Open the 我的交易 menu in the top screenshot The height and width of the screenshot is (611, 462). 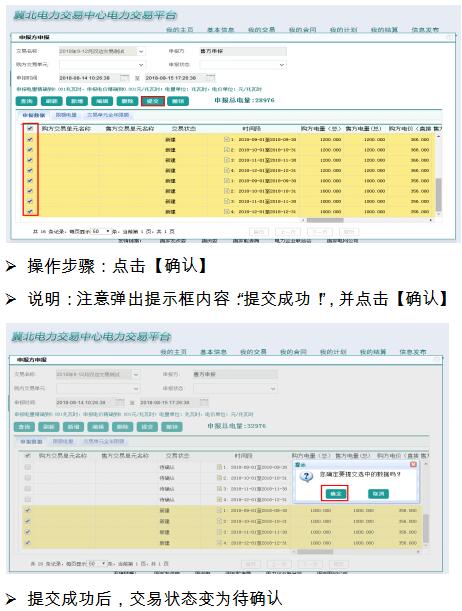point(261,30)
